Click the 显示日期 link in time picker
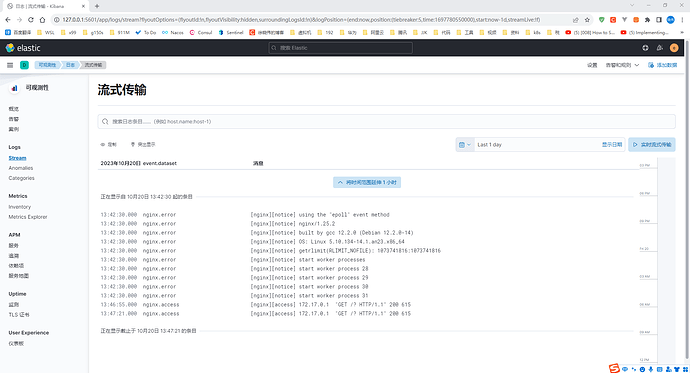690x373 pixels. click(x=612, y=145)
